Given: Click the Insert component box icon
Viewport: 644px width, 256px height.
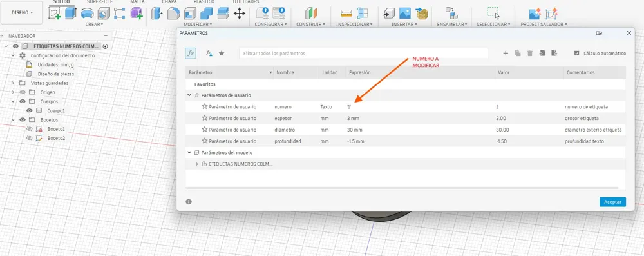Looking at the screenshot, I should [422, 14].
